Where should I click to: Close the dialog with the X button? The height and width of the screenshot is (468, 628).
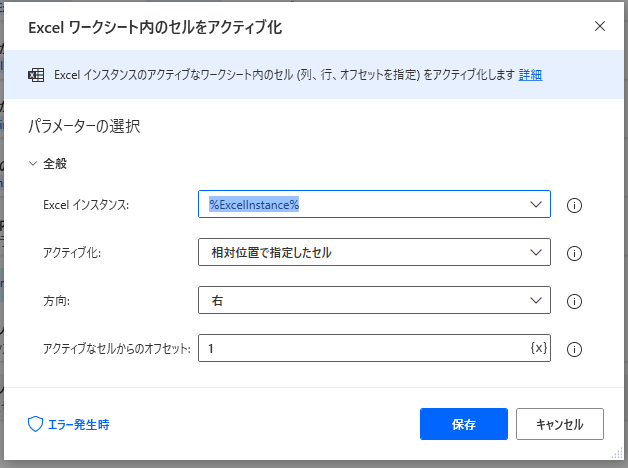600,26
